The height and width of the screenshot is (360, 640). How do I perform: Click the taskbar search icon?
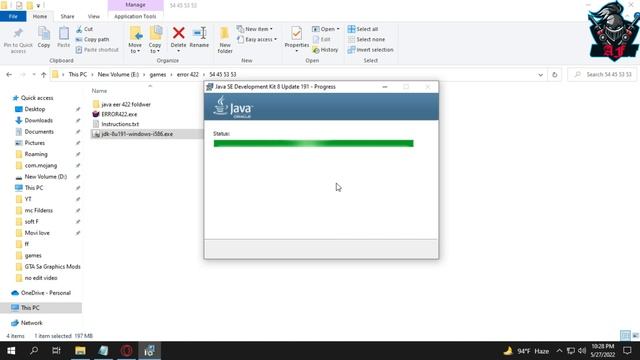pos(34,351)
